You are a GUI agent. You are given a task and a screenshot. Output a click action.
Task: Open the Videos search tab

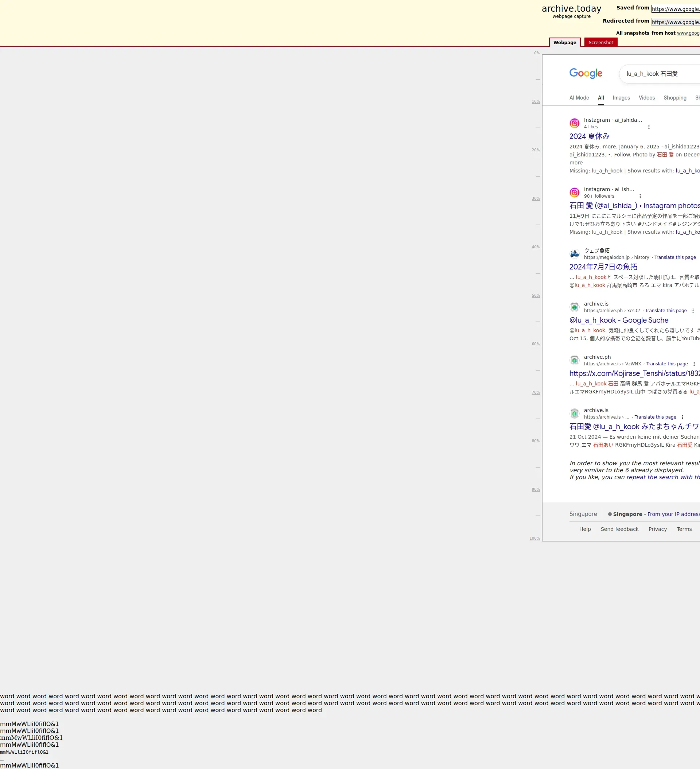click(x=647, y=98)
